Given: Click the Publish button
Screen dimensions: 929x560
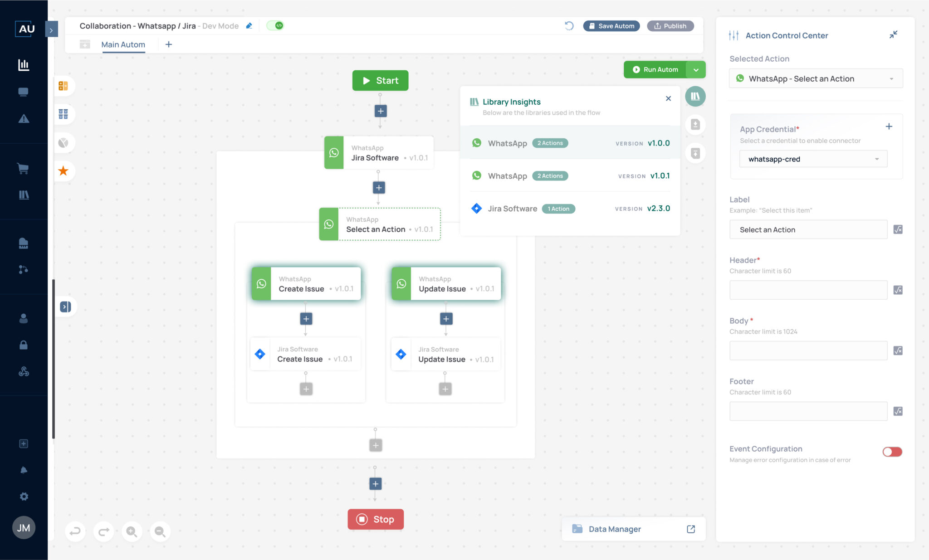Looking at the screenshot, I should coord(670,26).
